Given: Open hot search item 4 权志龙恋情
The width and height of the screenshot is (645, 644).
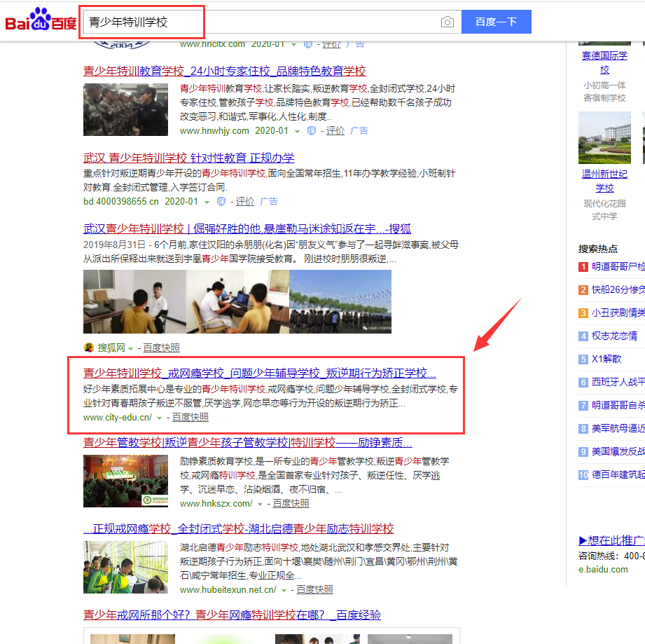Looking at the screenshot, I should tap(615, 336).
